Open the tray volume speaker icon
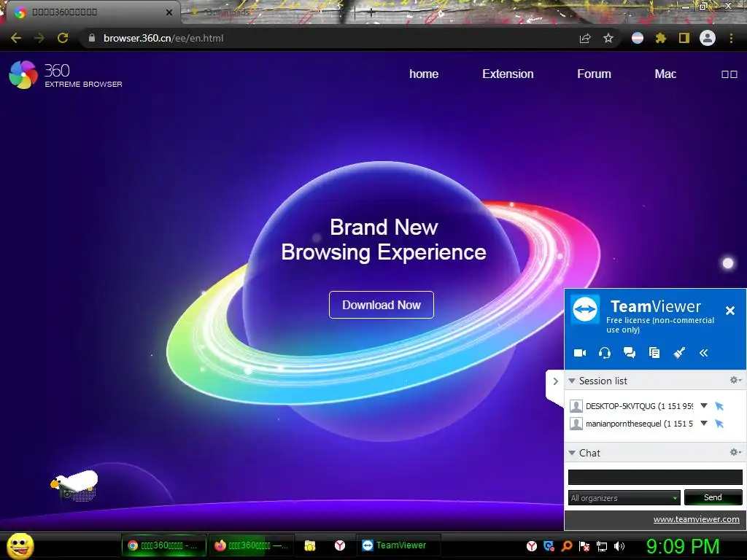Screen dimensions: 747x560 pyautogui.click(x=619, y=546)
